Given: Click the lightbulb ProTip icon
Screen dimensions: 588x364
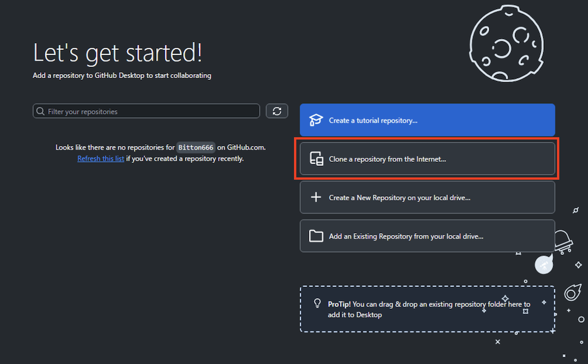Looking at the screenshot, I should coord(317,303).
